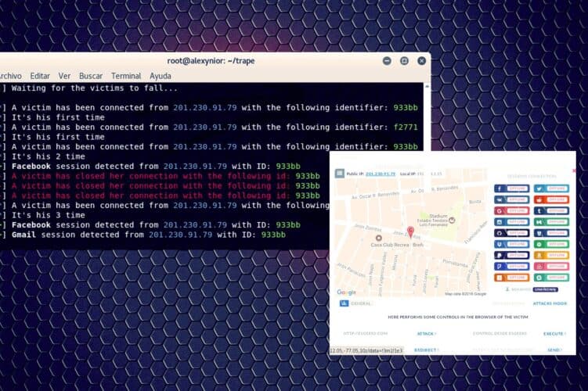
Task: Click the Execute link
Action: click(554, 334)
